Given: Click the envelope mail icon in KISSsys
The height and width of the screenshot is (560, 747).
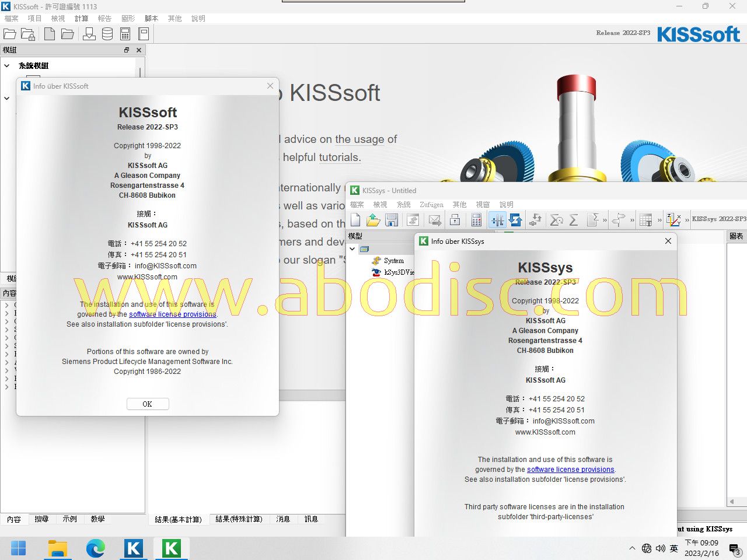Looking at the screenshot, I should click(435, 220).
